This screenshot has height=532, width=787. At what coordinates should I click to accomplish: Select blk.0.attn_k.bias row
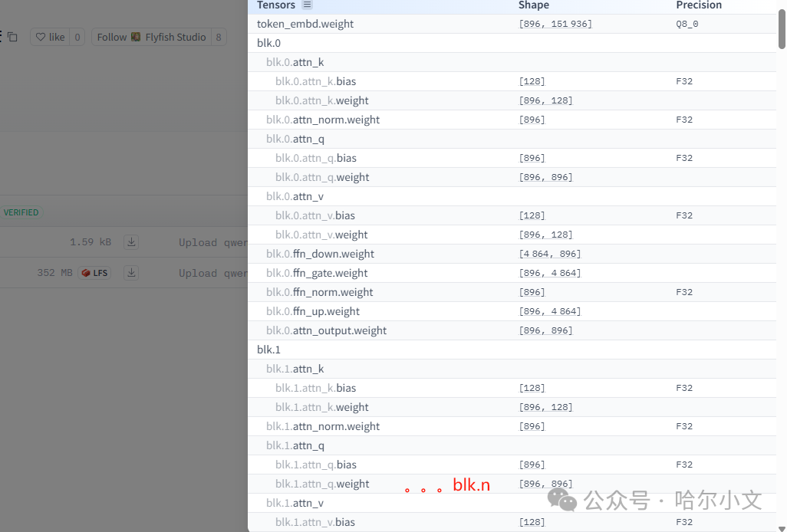coord(512,81)
